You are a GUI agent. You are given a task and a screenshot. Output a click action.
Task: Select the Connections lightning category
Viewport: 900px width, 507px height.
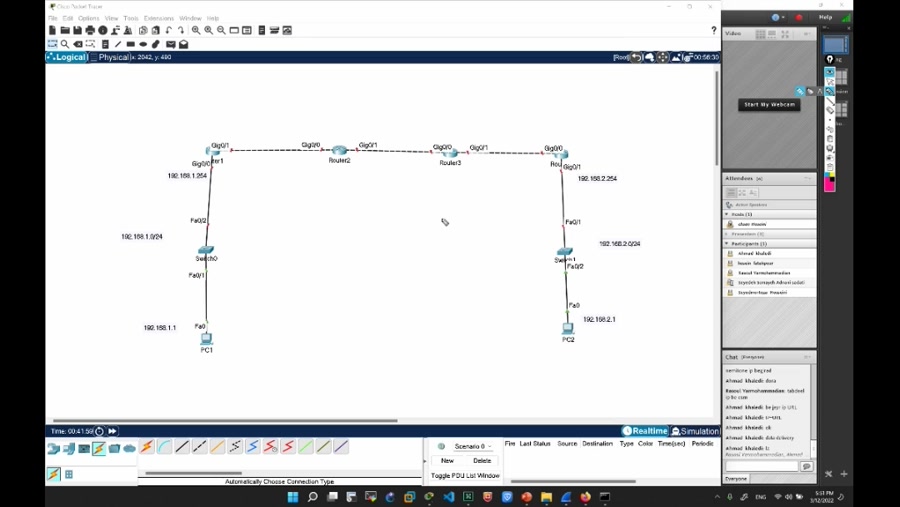99,448
